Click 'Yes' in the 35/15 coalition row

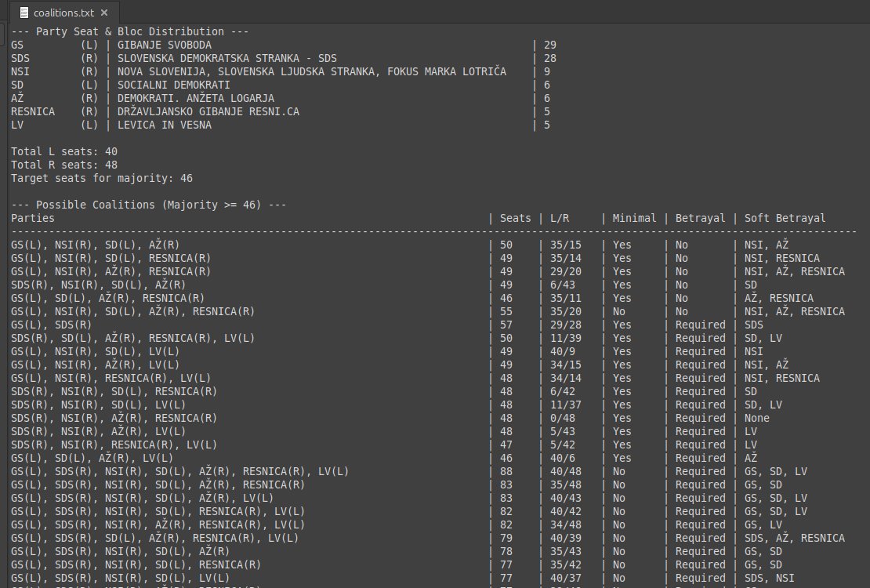(x=622, y=245)
